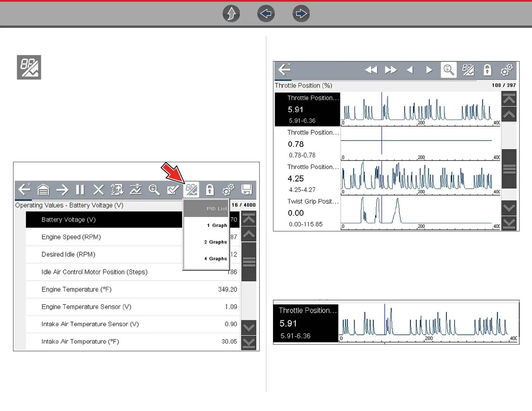
Task: Click the PID list scrollbar thumb
Action: tap(249, 262)
